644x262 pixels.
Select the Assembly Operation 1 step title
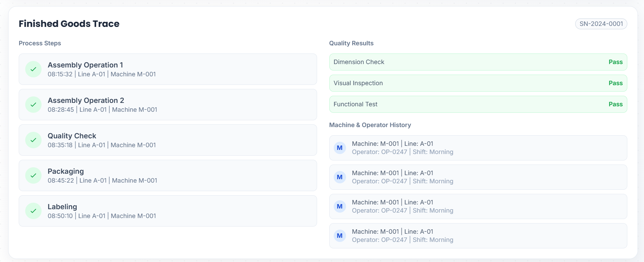coord(85,65)
